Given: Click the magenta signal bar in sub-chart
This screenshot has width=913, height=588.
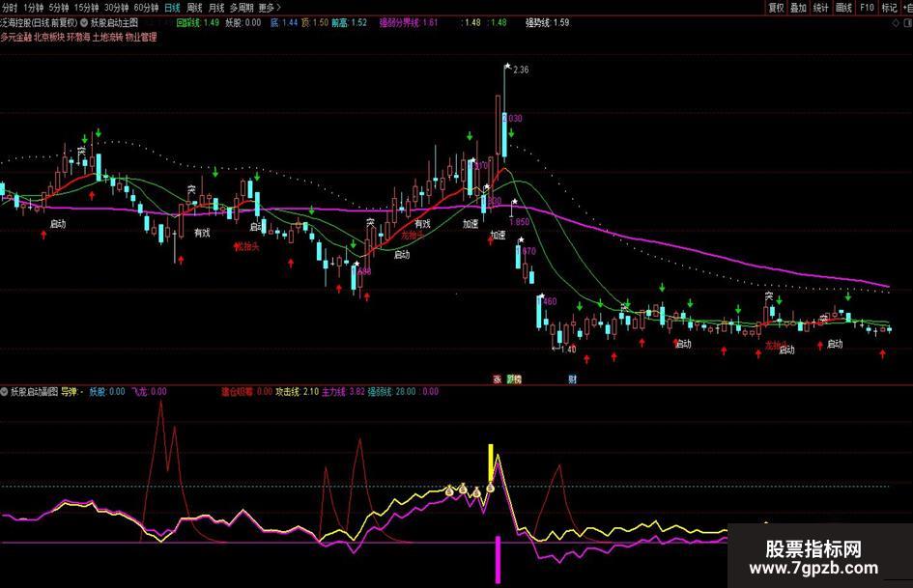Looking at the screenshot, I should tap(498, 559).
